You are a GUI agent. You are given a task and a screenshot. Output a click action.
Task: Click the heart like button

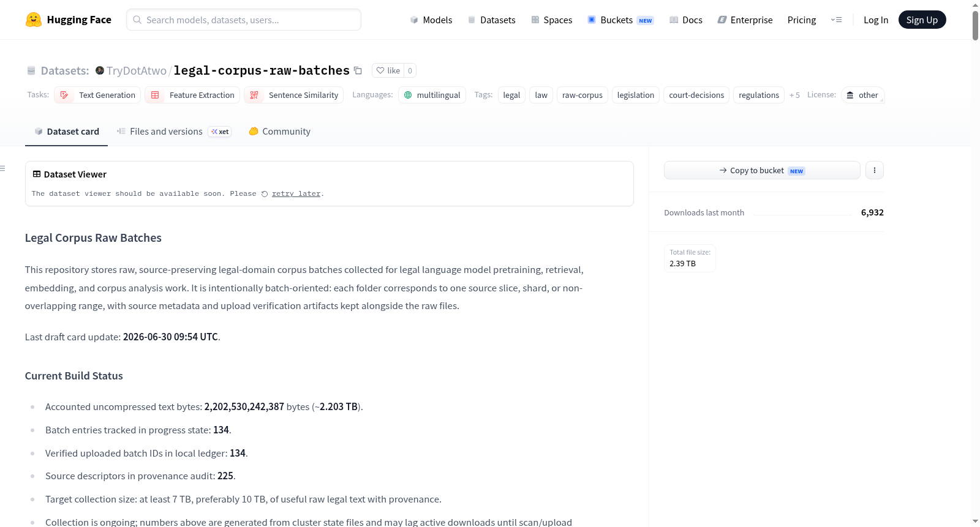point(388,70)
